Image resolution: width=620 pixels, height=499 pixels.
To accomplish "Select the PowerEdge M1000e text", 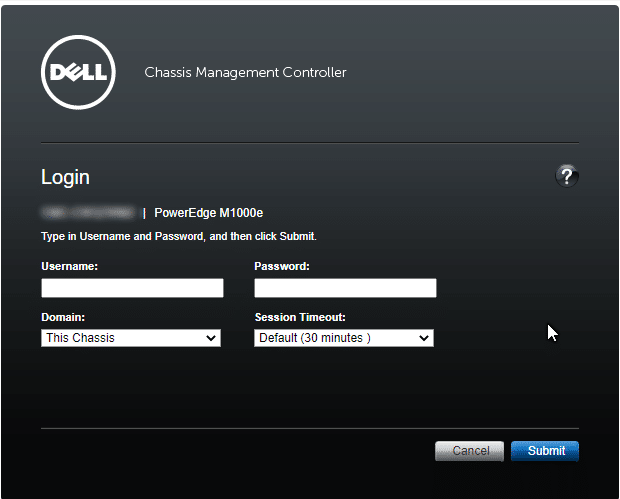I will pyautogui.click(x=209, y=213).
